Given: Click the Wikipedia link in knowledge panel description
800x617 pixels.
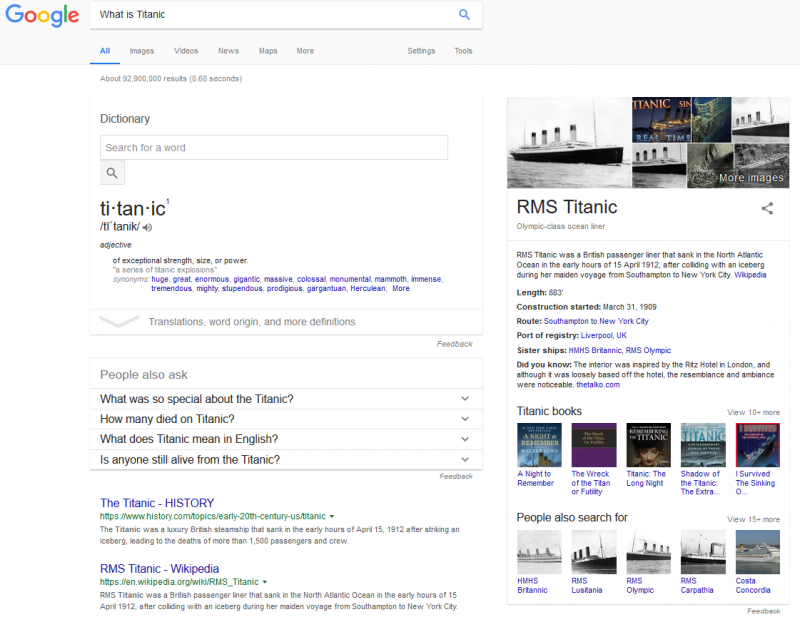Looking at the screenshot, I should click(750, 275).
